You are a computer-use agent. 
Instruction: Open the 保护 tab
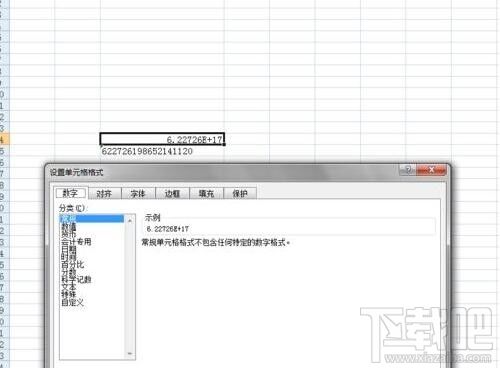point(240,193)
